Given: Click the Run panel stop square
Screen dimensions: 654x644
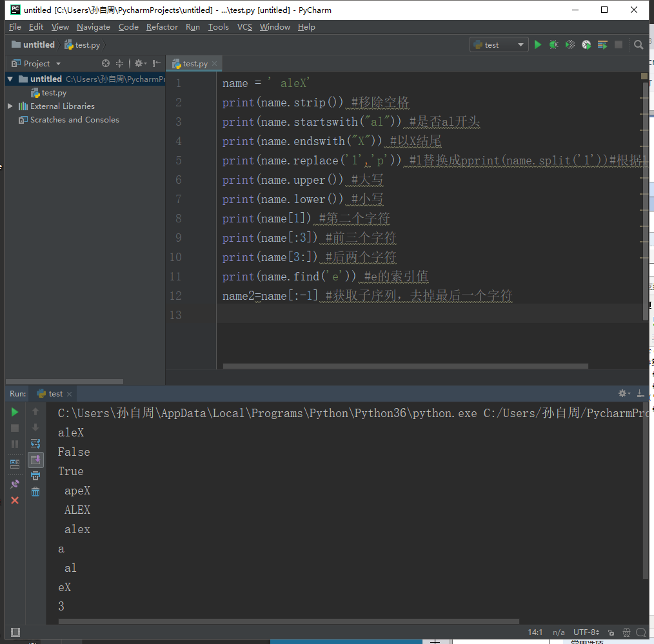Looking at the screenshot, I should 15,428.
